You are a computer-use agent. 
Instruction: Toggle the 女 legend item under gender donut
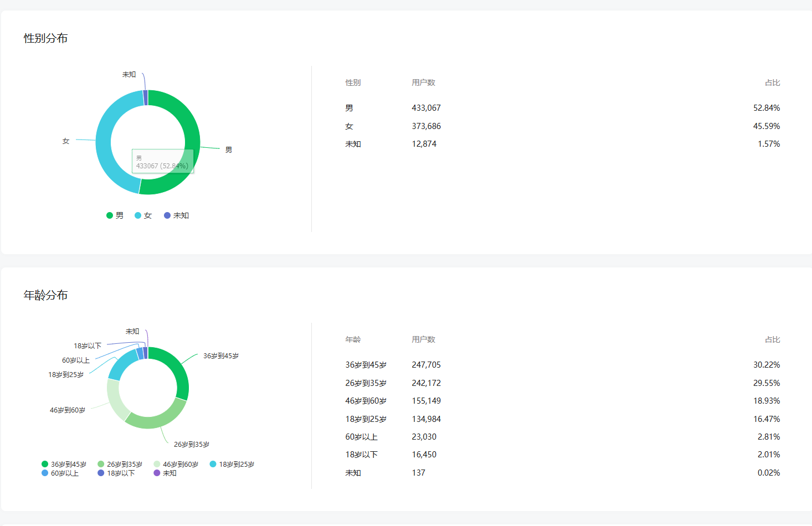pyautogui.click(x=143, y=215)
